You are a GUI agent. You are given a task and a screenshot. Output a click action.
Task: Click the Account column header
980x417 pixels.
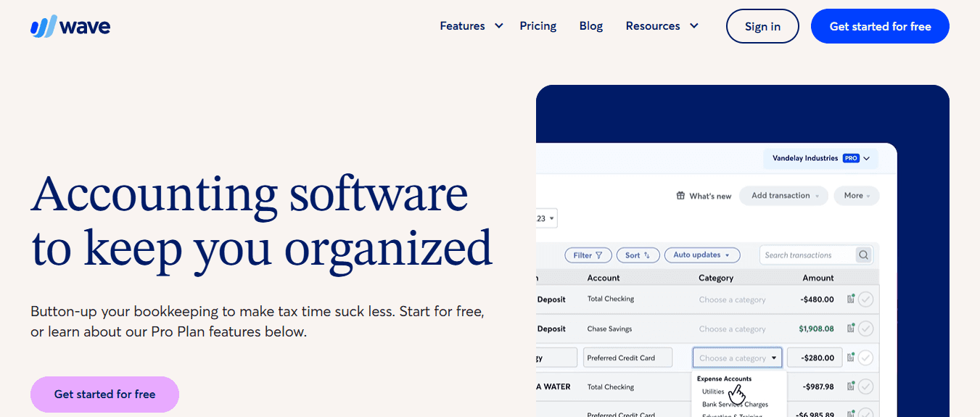(x=604, y=278)
